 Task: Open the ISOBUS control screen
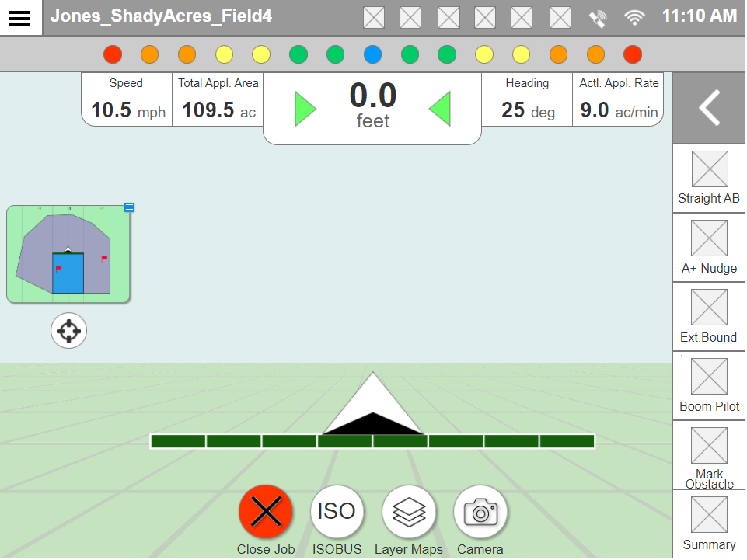click(337, 511)
